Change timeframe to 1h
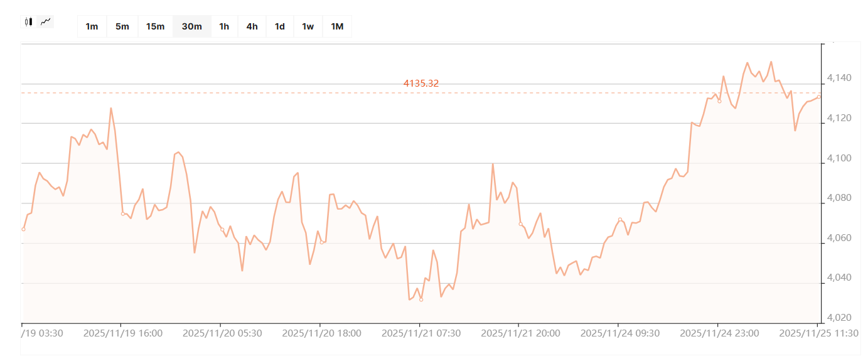 [224, 26]
